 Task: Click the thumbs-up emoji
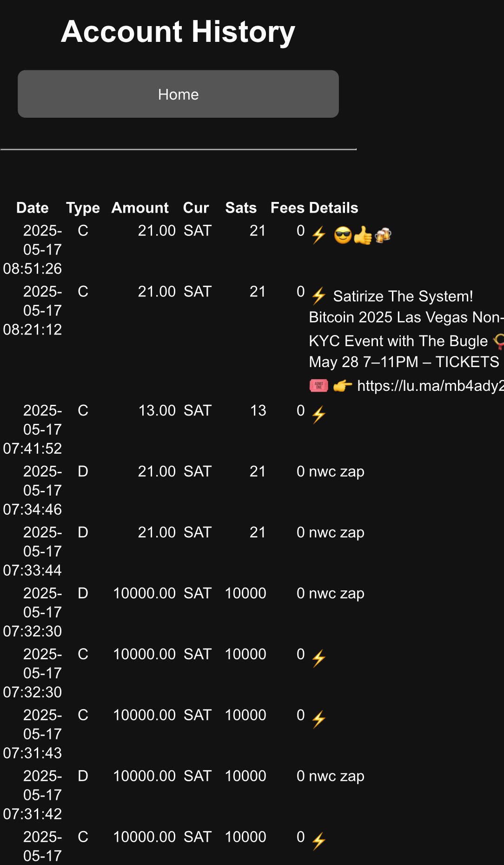pos(363,235)
